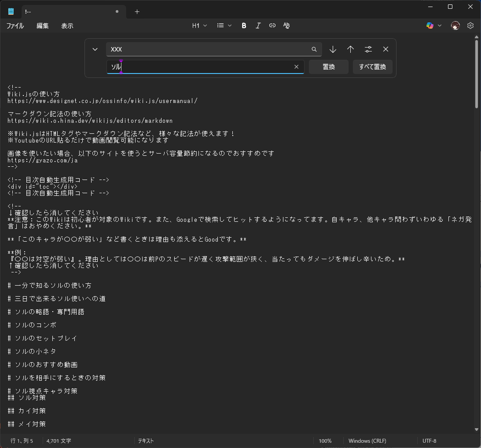Click the 100% zoom level
481x448 pixels.
point(325,441)
